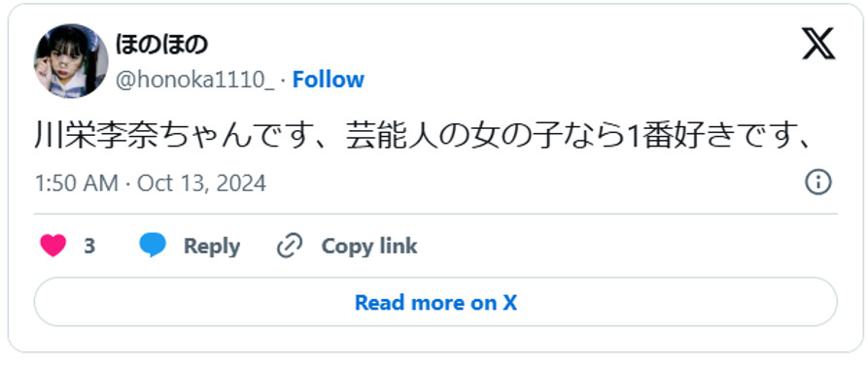
Task: Click the Reply text label
Action: click(212, 247)
